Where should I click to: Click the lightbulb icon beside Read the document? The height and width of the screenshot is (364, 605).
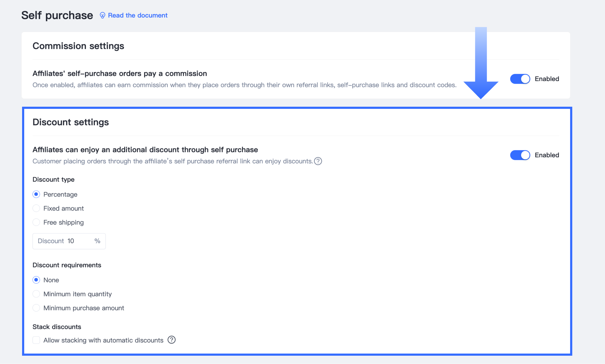coord(102,15)
